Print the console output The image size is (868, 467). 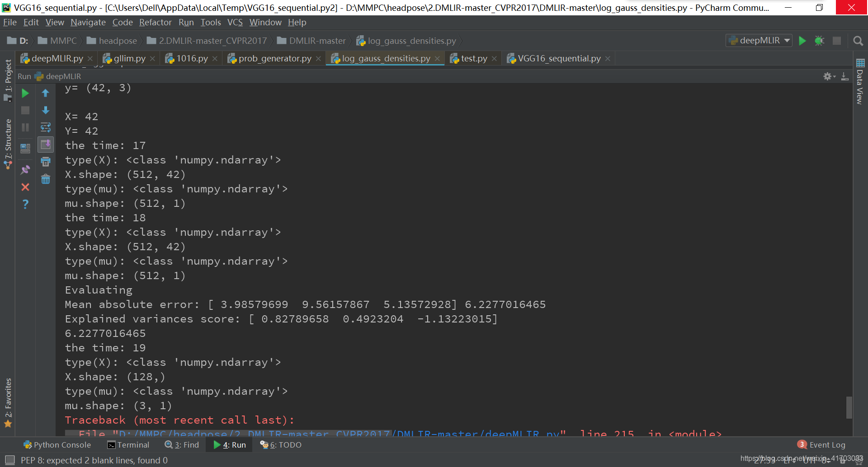point(45,162)
